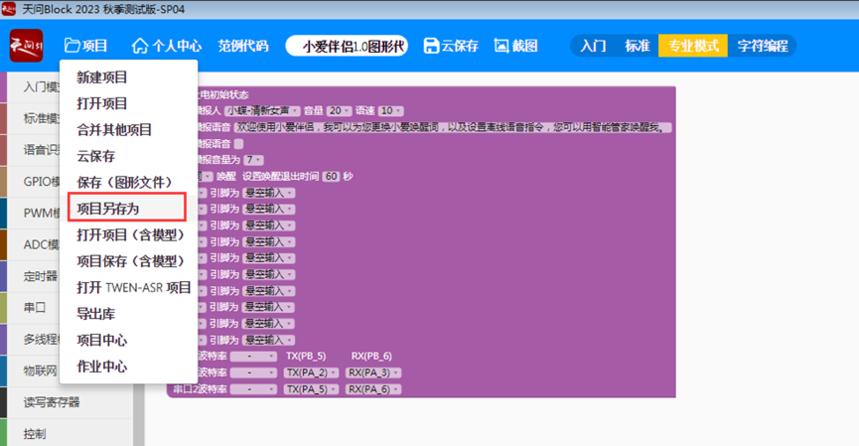Switch to 标准 mode tab
The image size is (859, 446).
pos(637,46)
